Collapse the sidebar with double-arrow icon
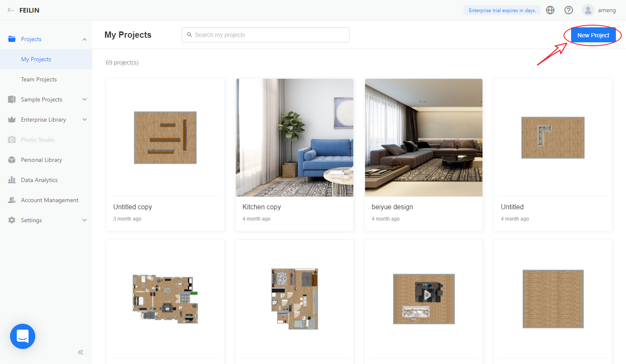The height and width of the screenshot is (364, 626). 81,352
